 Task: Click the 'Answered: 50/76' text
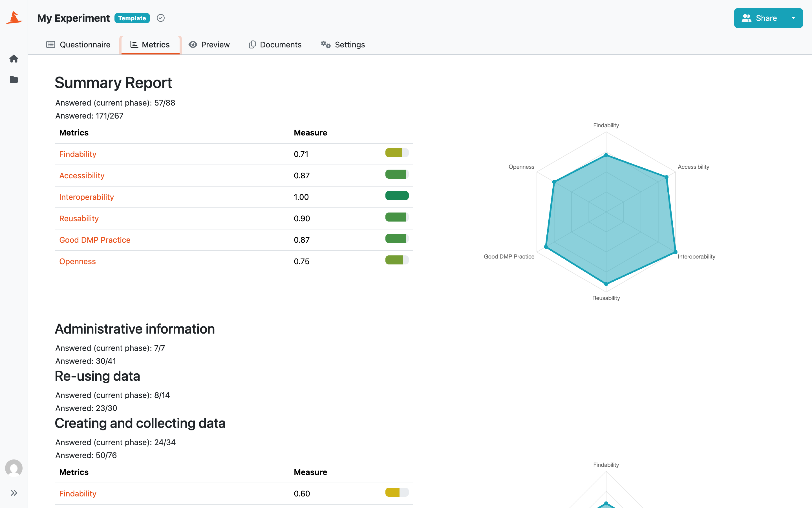[x=86, y=456]
